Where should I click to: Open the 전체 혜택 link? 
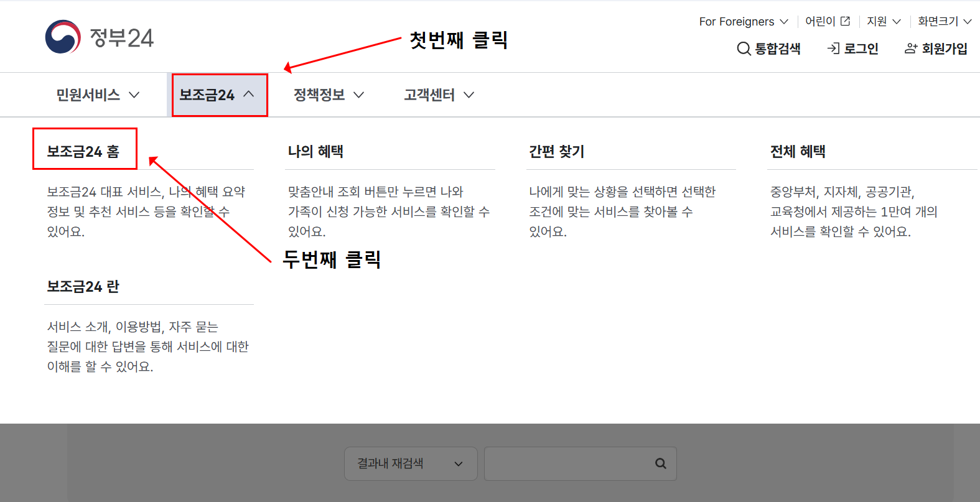click(798, 151)
